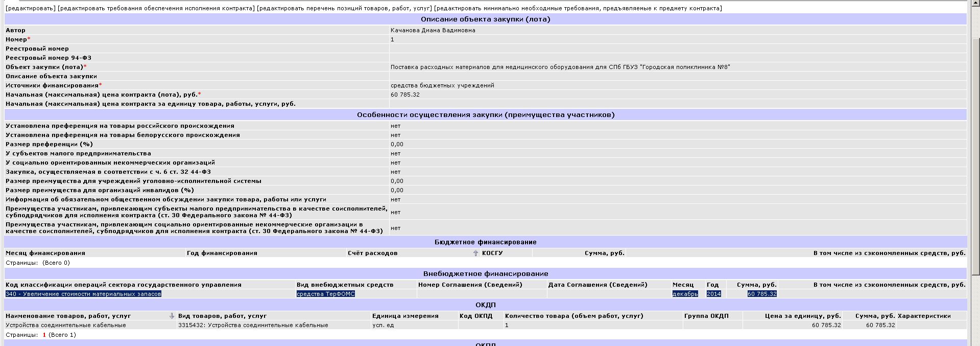The image size is (980, 346).
Task: Click the highlighted декабрь month cell
Action: [x=685, y=294]
